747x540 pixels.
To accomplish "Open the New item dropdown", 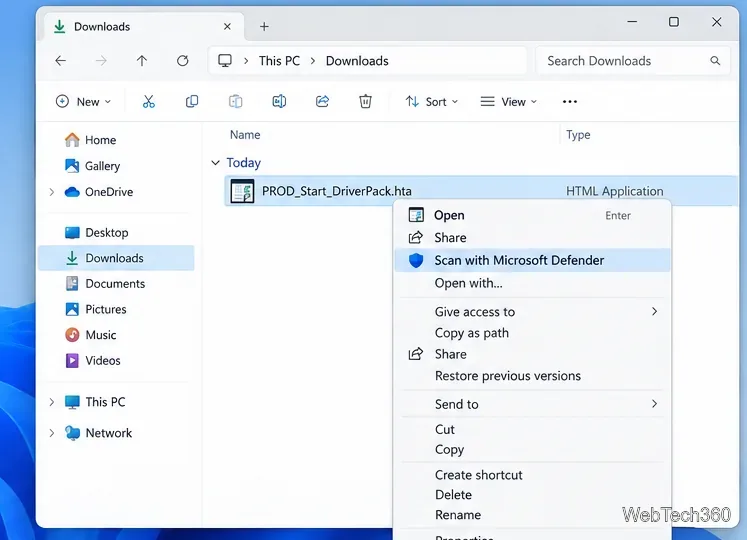I will click(x=83, y=102).
